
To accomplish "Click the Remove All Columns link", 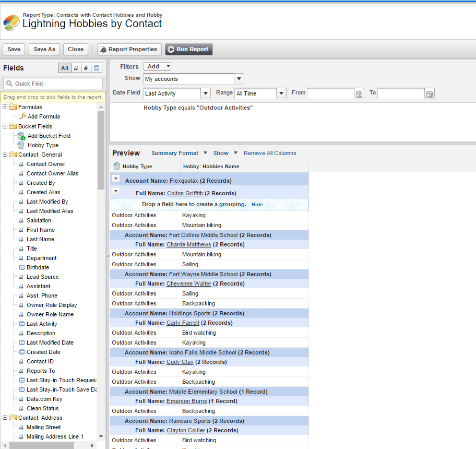I will pyautogui.click(x=270, y=153).
